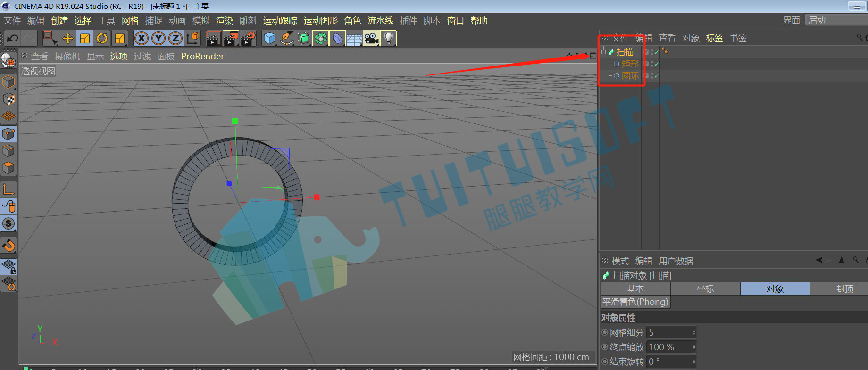This screenshot has height=370, width=868.
Task: Open the 平滑着色(Phong) tab
Action: [x=635, y=302]
